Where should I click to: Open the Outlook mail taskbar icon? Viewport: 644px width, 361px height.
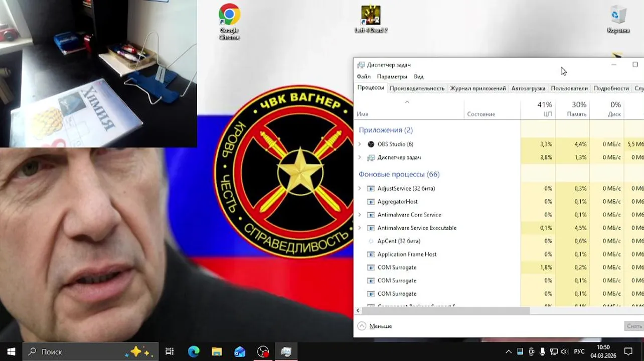pyautogui.click(x=240, y=351)
